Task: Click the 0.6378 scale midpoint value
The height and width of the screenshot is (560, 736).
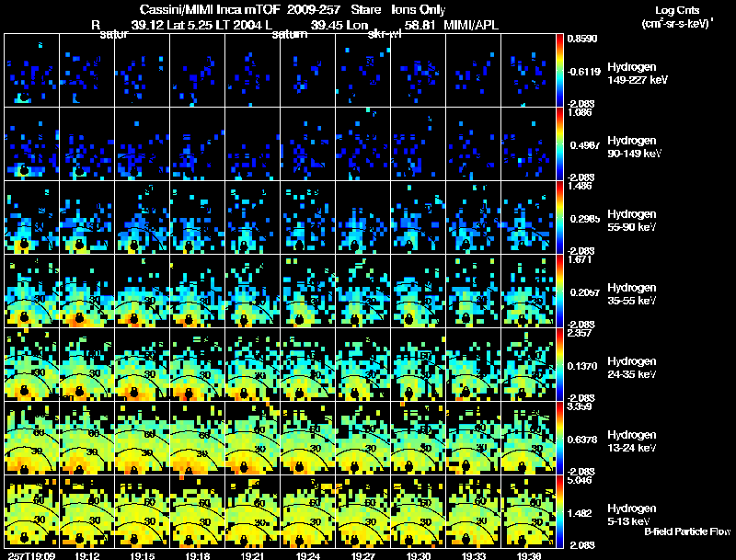Action: tap(582, 440)
